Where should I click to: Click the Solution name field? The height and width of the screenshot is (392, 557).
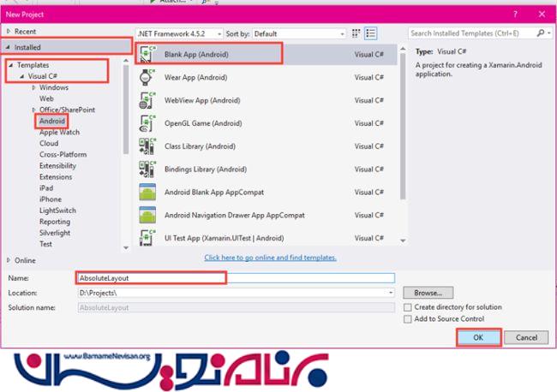(236, 307)
